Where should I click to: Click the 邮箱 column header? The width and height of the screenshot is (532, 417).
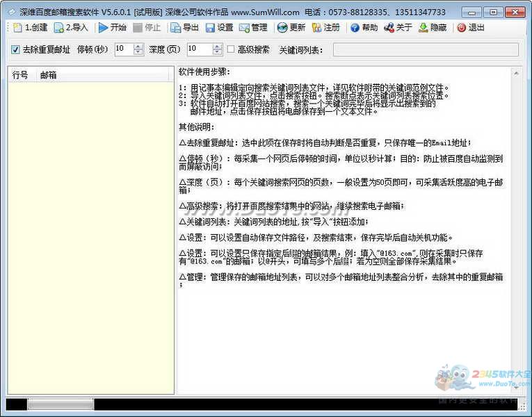point(102,75)
